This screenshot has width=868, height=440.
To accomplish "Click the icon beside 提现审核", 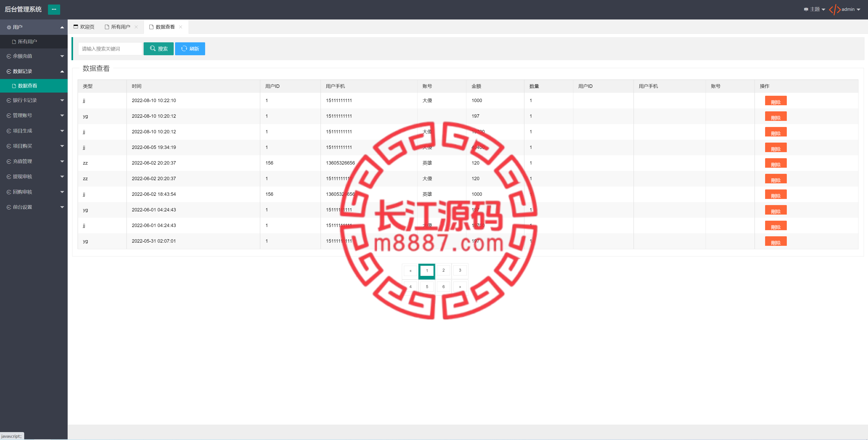I will click(x=9, y=177).
